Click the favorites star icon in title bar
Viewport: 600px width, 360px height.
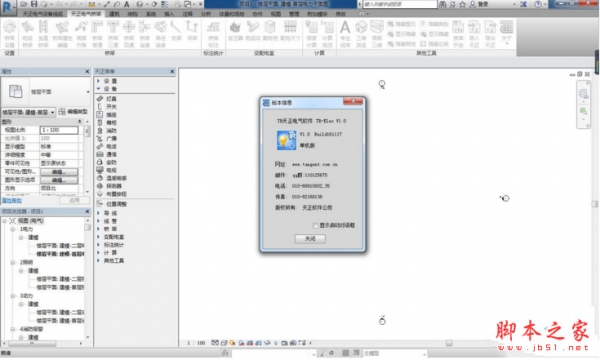[x=463, y=4]
